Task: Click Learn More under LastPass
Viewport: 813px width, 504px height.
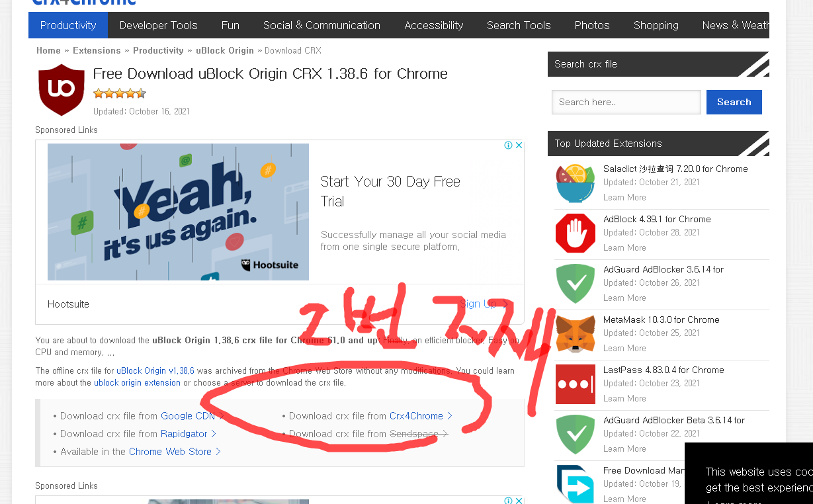Action: pyautogui.click(x=624, y=398)
